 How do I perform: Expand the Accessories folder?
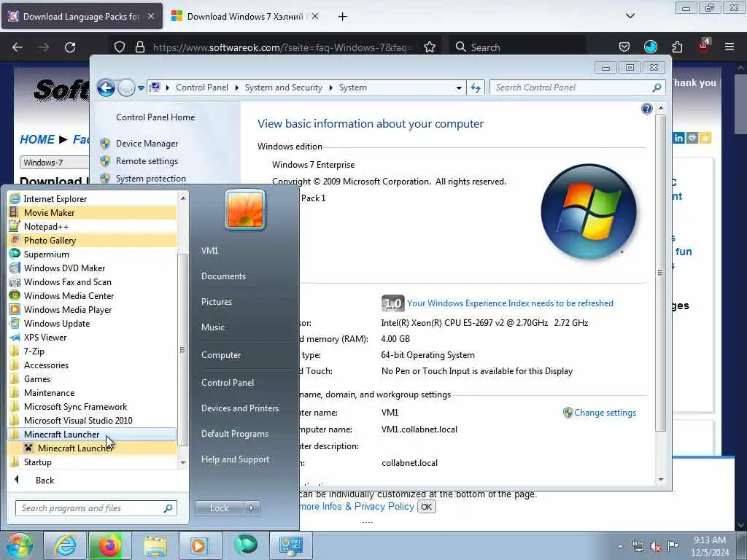click(93, 365)
